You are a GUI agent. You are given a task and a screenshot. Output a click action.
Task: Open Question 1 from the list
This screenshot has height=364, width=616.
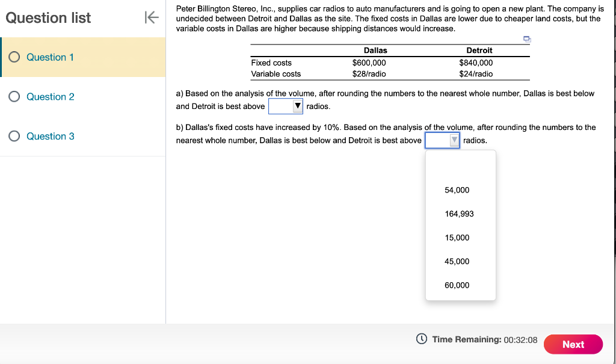pyautogui.click(x=50, y=57)
